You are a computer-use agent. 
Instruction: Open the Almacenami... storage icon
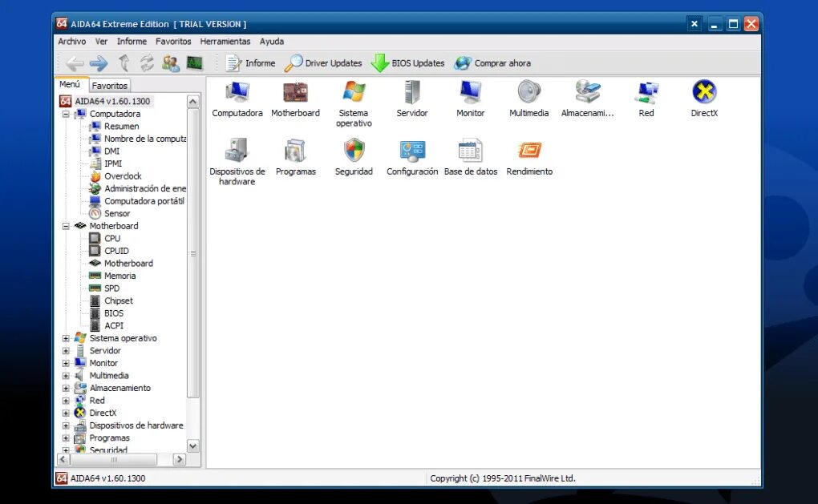(587, 93)
